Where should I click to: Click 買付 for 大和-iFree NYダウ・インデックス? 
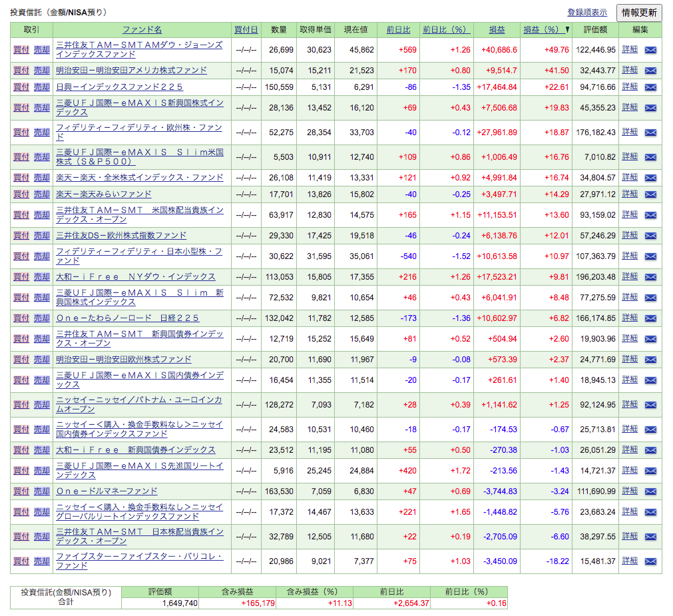pyautogui.click(x=21, y=277)
